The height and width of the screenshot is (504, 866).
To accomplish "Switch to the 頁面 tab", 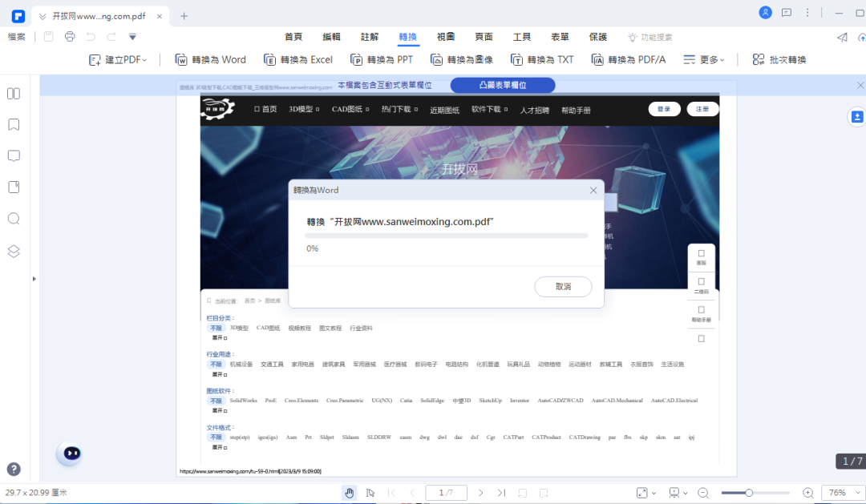I will 484,37.
